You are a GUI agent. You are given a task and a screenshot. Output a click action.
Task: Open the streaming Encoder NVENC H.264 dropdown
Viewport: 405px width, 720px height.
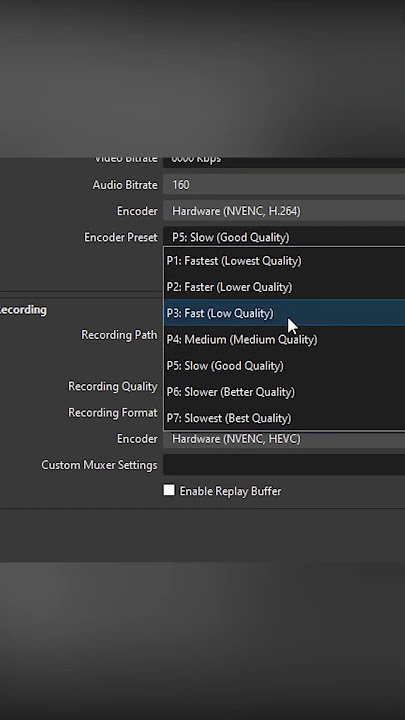point(284,211)
